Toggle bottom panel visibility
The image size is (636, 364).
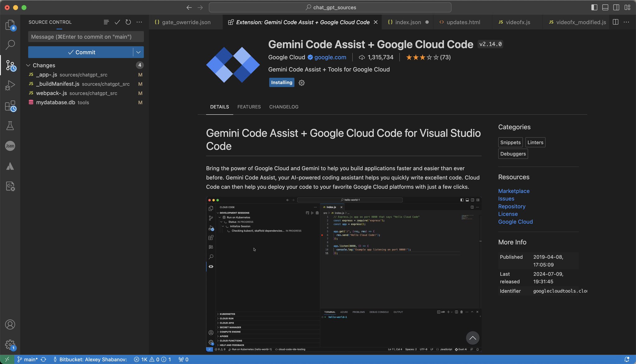click(x=605, y=7)
